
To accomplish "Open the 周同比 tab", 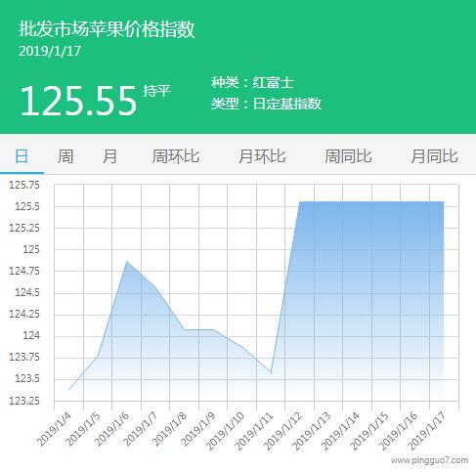I will click(x=348, y=156).
